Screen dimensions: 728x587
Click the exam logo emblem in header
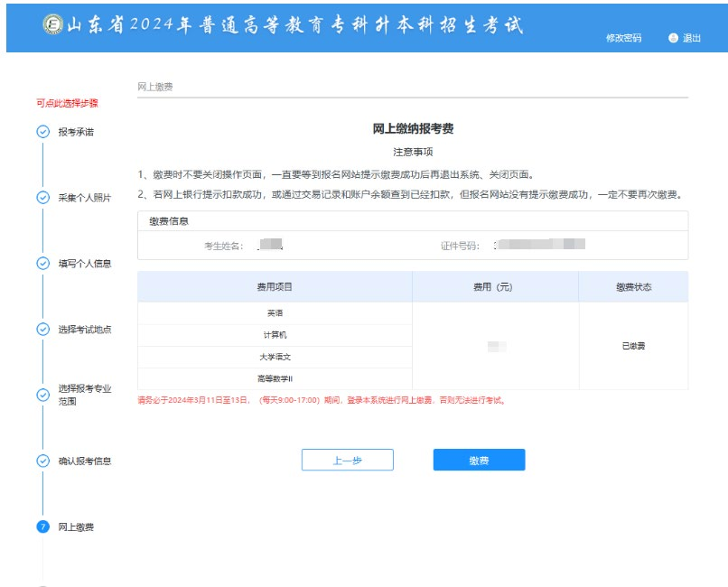pyautogui.click(x=52, y=26)
